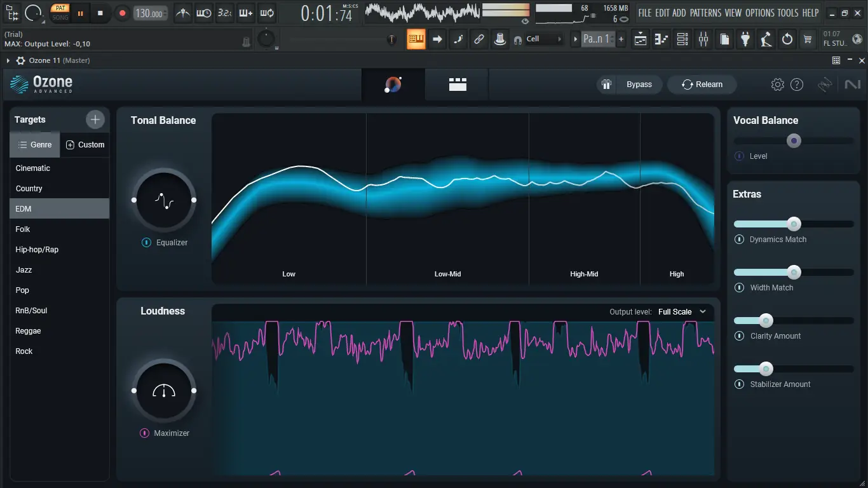Click the tempo field showing 130.000
Viewport: 868px width, 488px height.
pyautogui.click(x=151, y=13)
